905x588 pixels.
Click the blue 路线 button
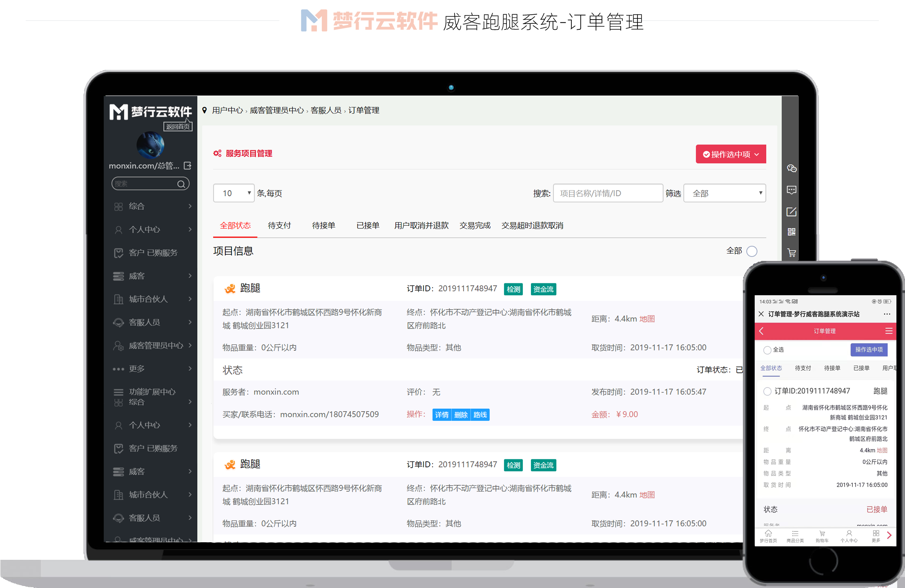tap(480, 415)
